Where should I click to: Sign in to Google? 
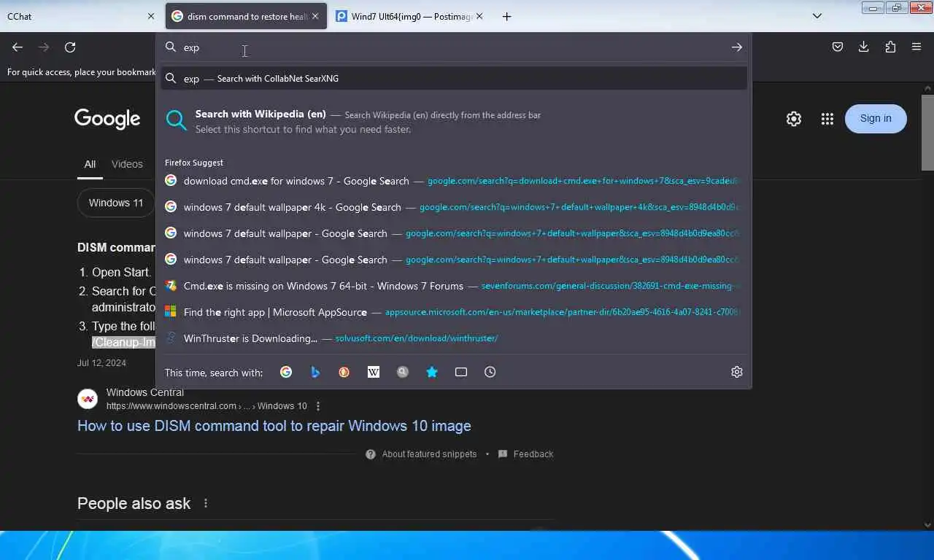pos(876,119)
